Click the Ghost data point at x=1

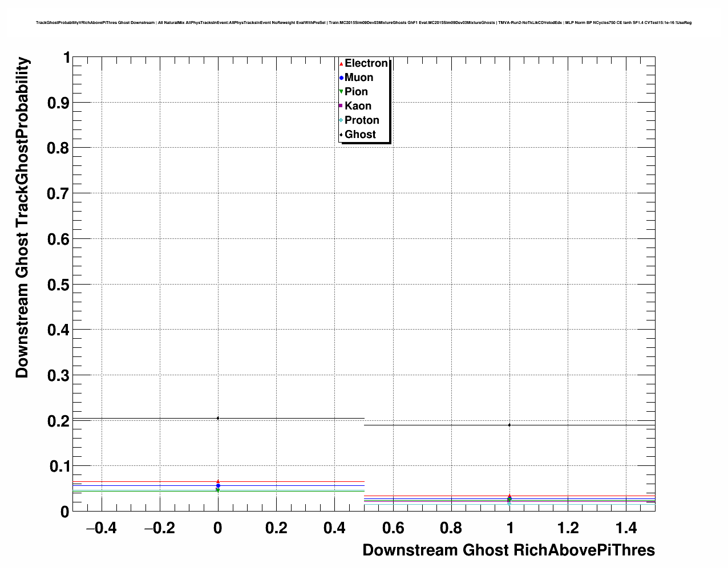pyautogui.click(x=509, y=425)
